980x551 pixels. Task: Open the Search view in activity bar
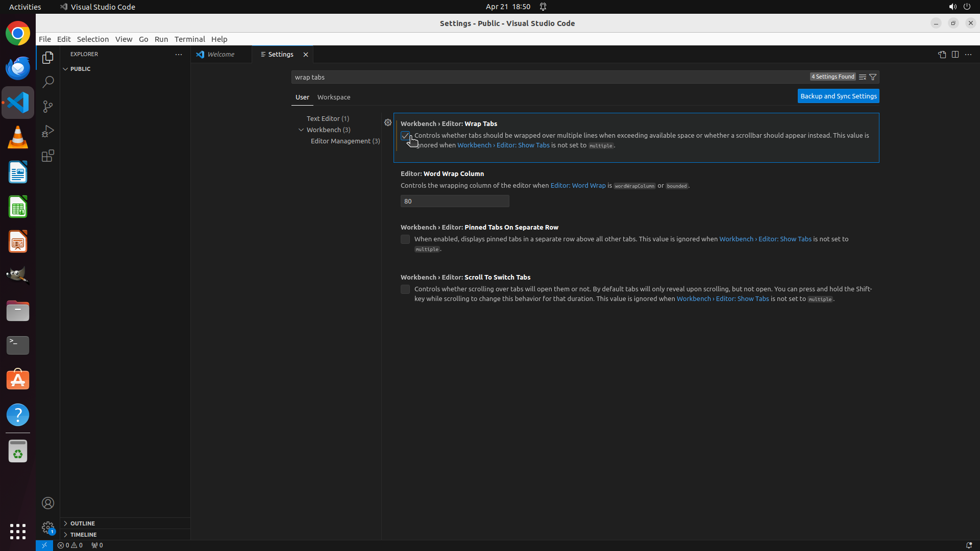pyautogui.click(x=48, y=82)
